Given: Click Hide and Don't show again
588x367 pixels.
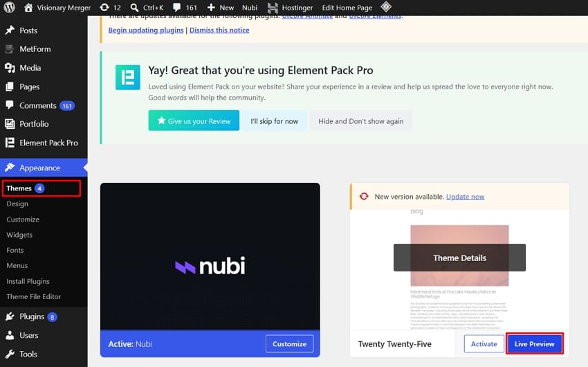Looking at the screenshot, I should [360, 120].
